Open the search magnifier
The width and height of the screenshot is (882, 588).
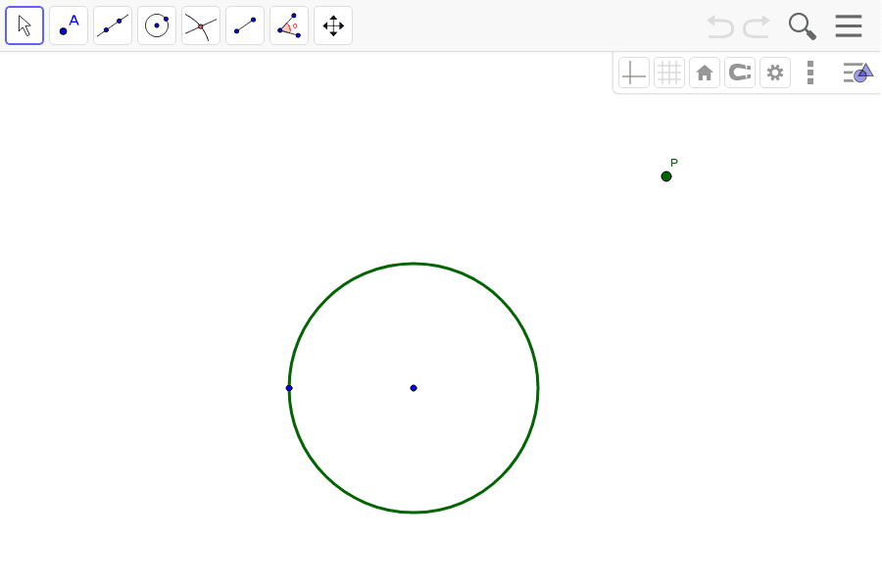point(802,26)
